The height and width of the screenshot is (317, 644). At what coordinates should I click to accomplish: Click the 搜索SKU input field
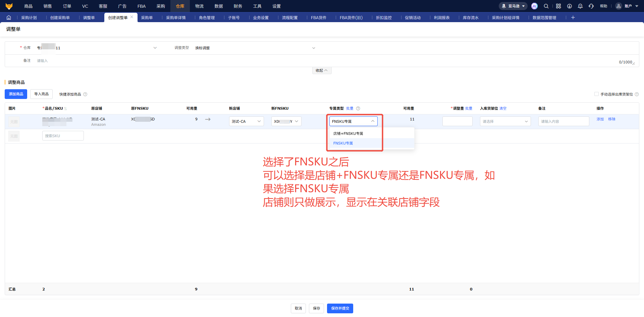point(63,136)
